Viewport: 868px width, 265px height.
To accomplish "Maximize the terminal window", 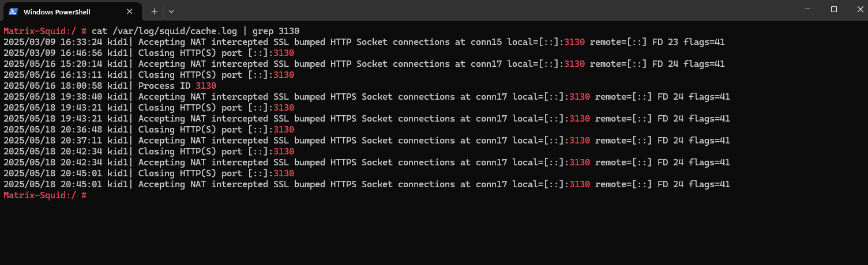I will coord(834,9).
